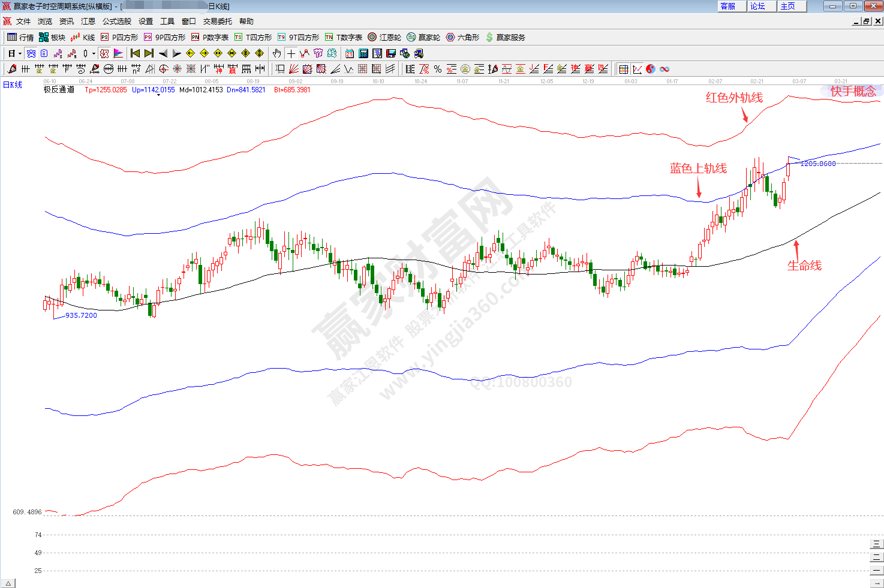The width and height of the screenshot is (884, 588).
Task: Toggle the crosshair cursor button
Action: point(291,53)
